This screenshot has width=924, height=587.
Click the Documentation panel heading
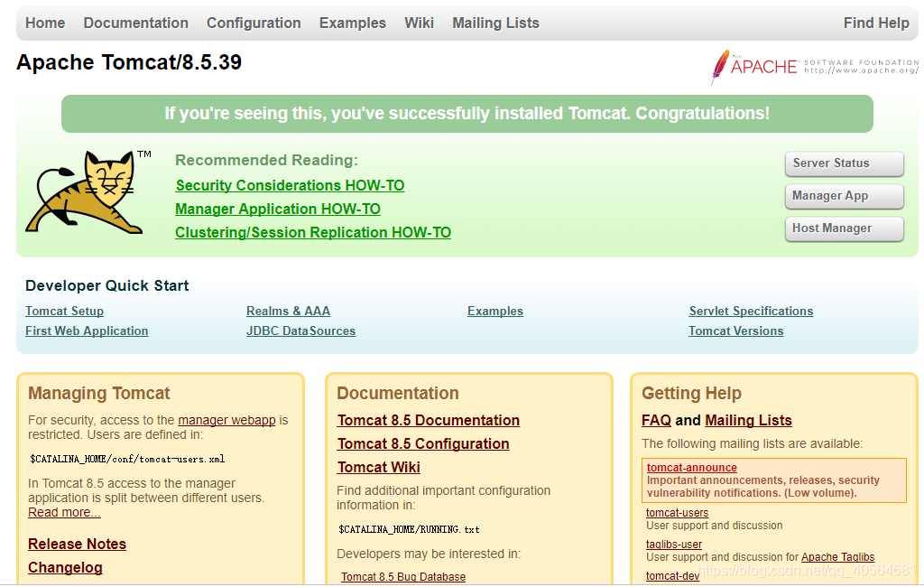coord(398,394)
